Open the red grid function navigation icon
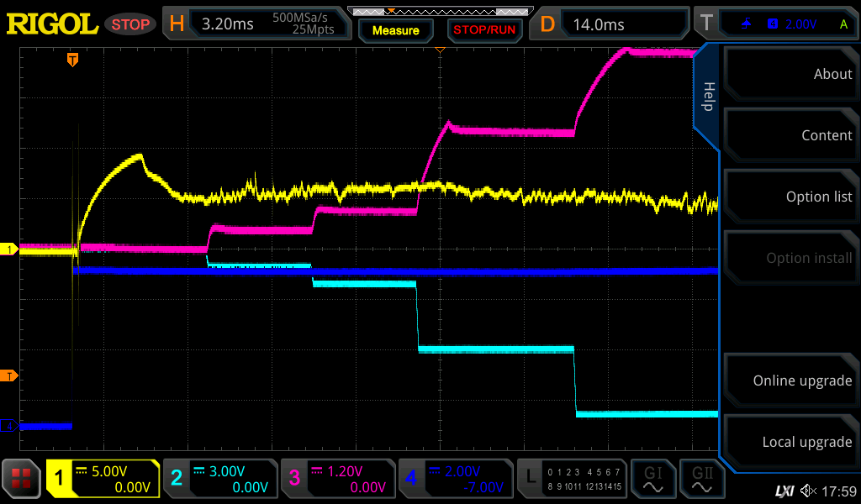The height and width of the screenshot is (504, 861). [x=22, y=479]
